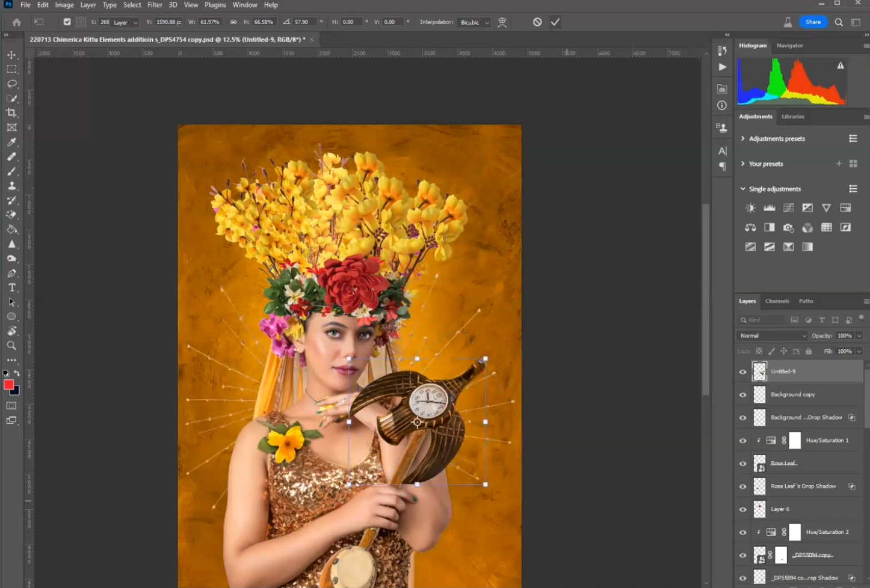The image size is (870, 588).
Task: Cancel the transform in options bar
Action: [x=537, y=22]
